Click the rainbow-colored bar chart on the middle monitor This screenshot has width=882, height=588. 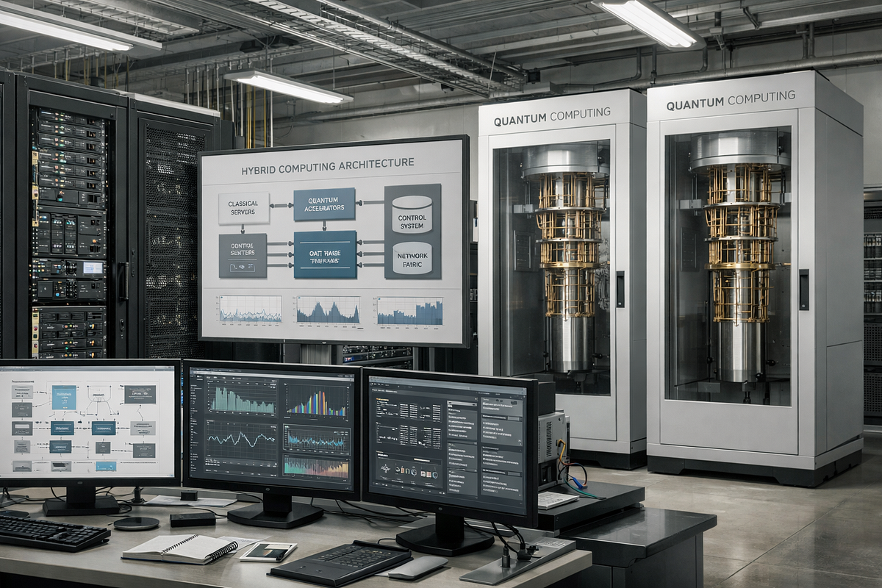point(317,402)
